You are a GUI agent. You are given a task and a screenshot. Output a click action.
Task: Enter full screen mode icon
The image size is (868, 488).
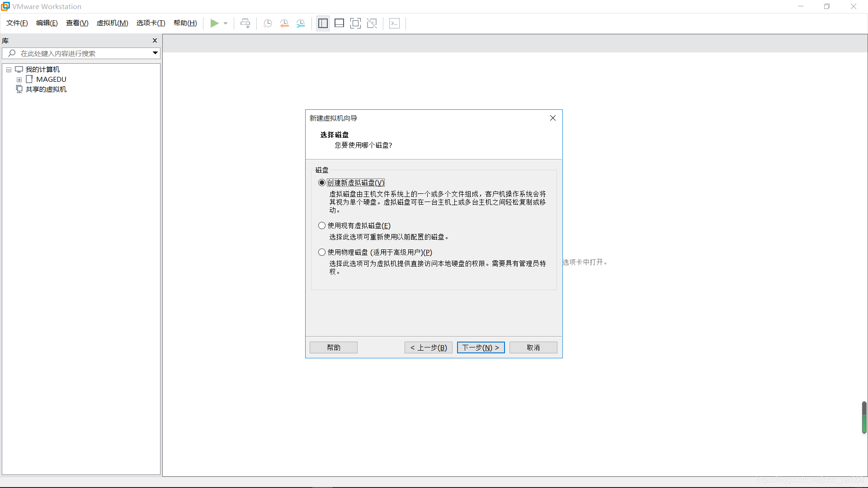[355, 23]
